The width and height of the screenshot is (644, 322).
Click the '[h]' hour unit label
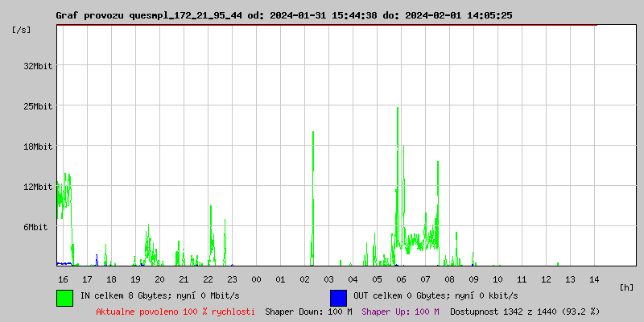pos(627,287)
